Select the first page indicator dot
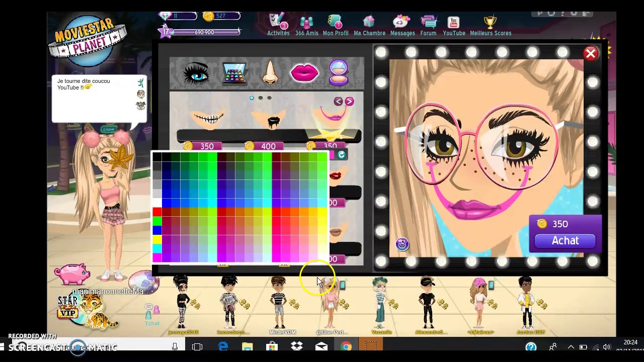The width and height of the screenshot is (644, 362). [x=252, y=98]
